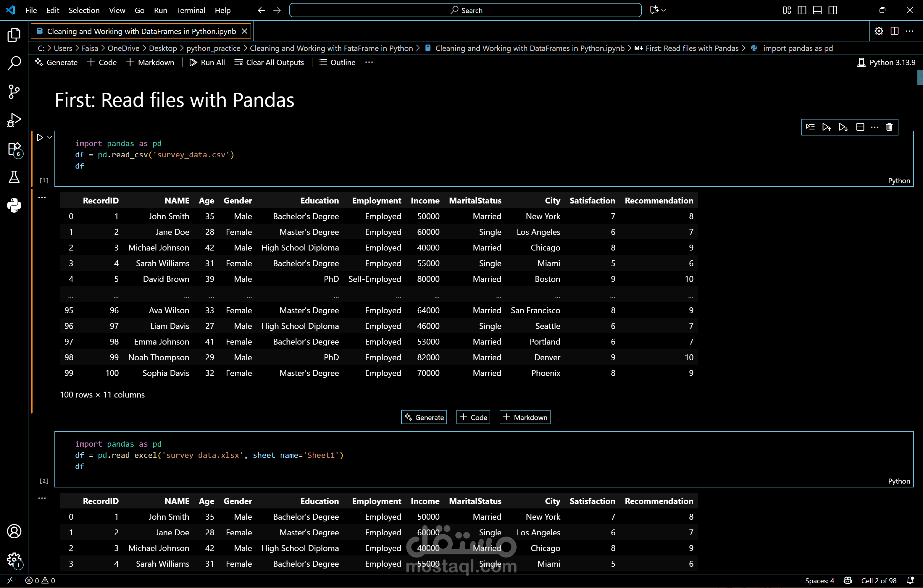Open run options arrow beside first cell
Image resolution: width=923 pixels, height=588 pixels.
(49, 137)
